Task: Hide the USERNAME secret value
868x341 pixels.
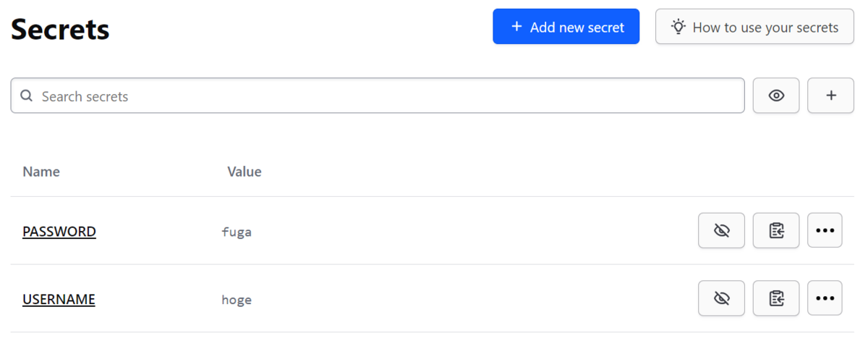Action: point(721,298)
